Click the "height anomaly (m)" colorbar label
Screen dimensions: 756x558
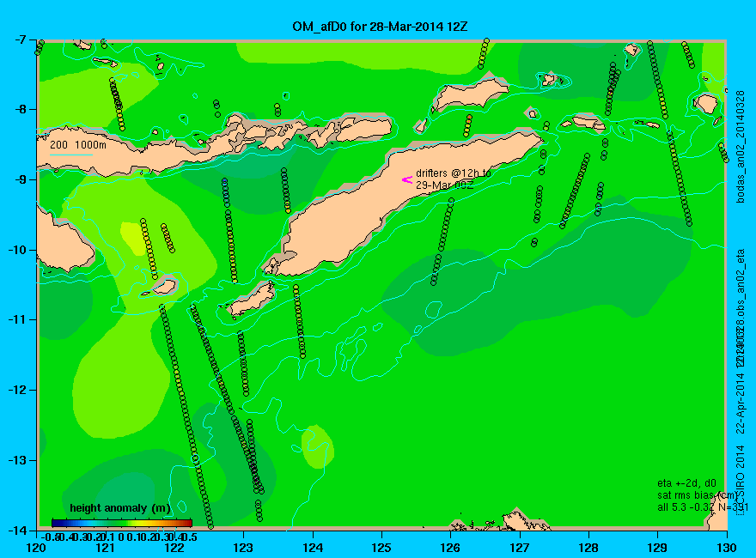120,508
